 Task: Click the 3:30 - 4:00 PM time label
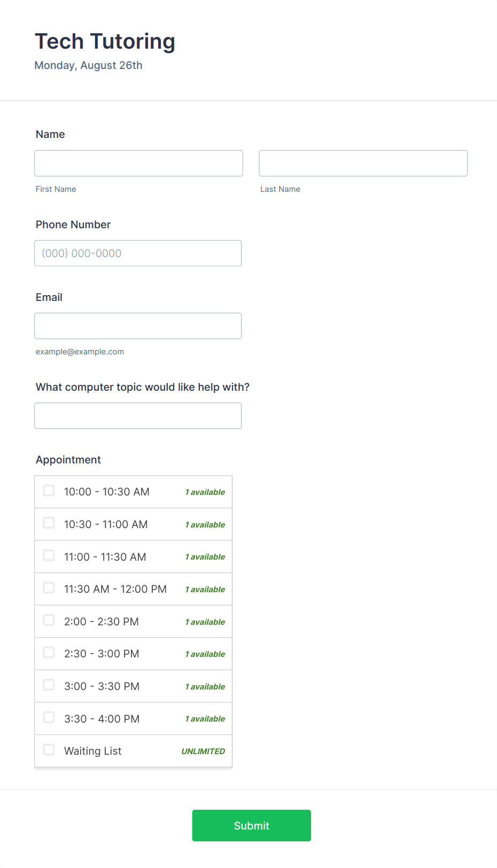[x=102, y=719]
